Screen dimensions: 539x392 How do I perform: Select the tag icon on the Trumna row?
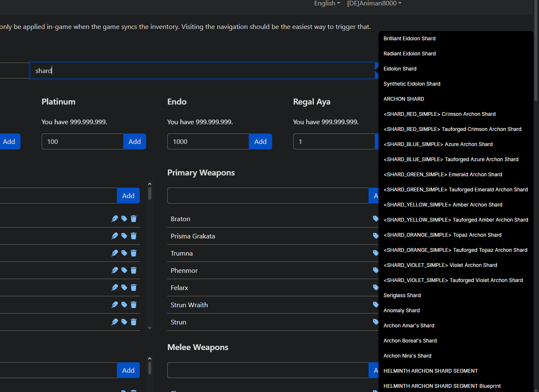point(376,253)
